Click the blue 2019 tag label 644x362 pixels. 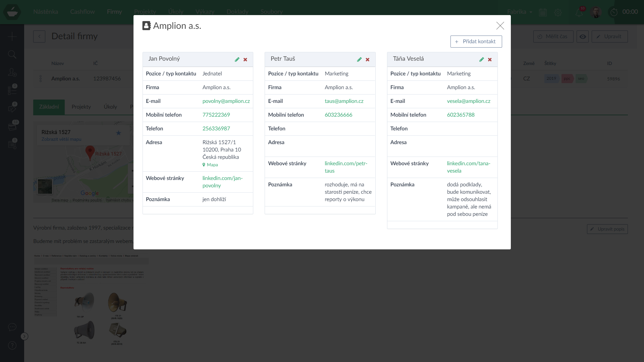pyautogui.click(x=551, y=78)
